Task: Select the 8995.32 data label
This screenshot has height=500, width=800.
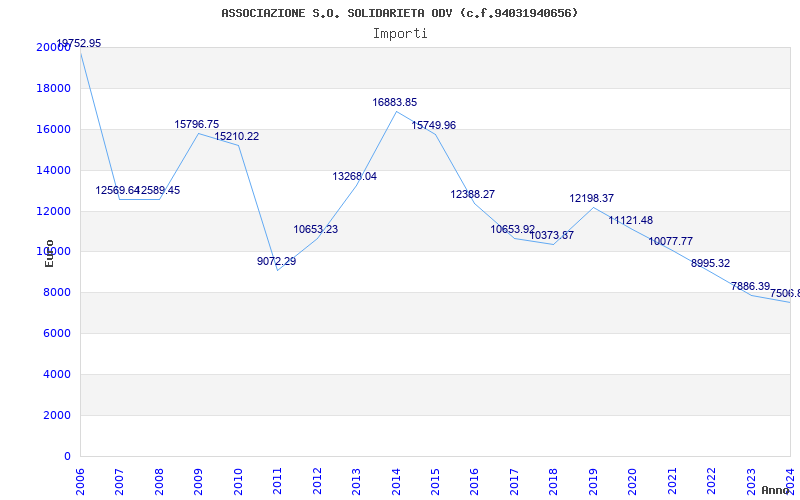Action: pos(710,263)
